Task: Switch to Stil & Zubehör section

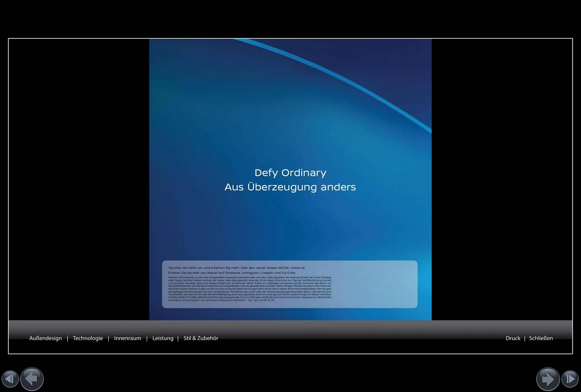Action: [201, 338]
